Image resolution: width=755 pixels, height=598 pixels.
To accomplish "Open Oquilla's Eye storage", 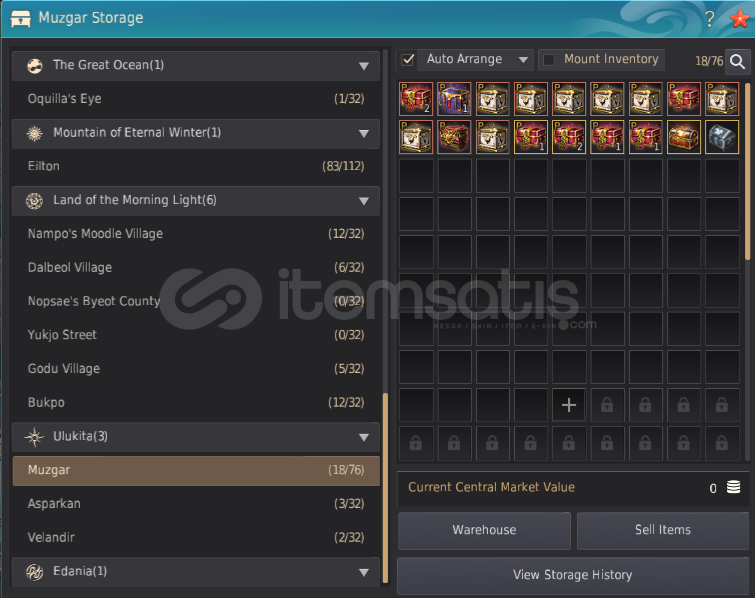I will [x=196, y=99].
